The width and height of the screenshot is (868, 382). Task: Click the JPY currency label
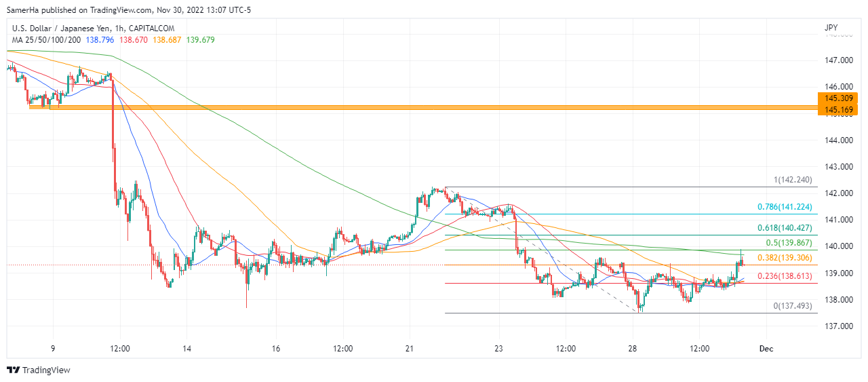click(x=831, y=28)
